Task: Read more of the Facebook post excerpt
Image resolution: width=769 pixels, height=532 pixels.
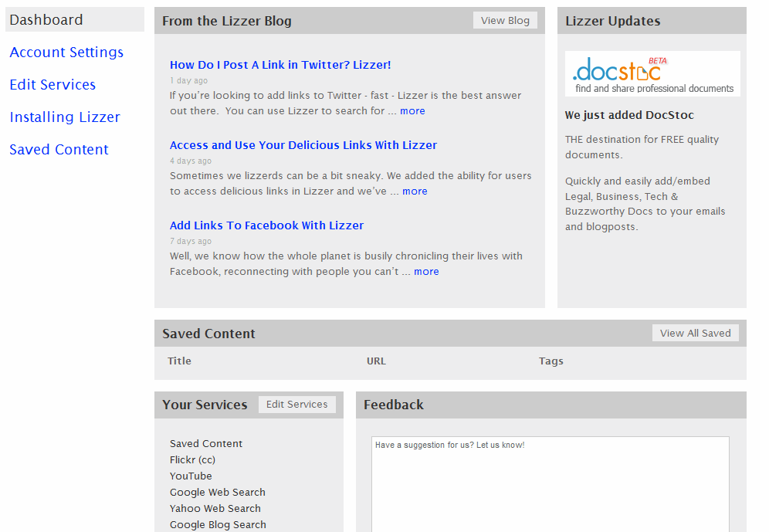Action: click(x=426, y=272)
